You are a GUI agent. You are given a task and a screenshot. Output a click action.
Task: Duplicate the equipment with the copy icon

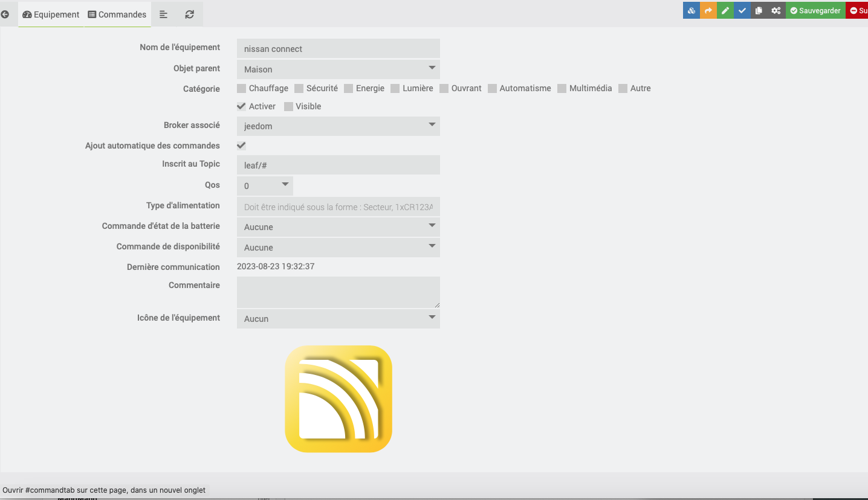click(x=759, y=10)
